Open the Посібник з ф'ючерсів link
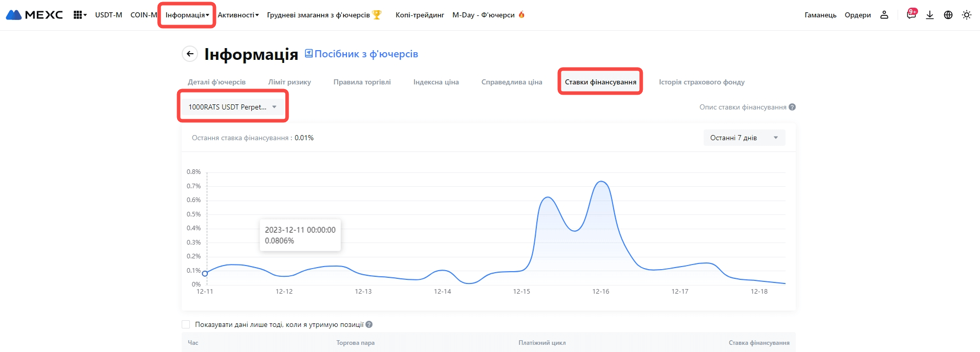This screenshot has height=352, width=980. coord(362,54)
